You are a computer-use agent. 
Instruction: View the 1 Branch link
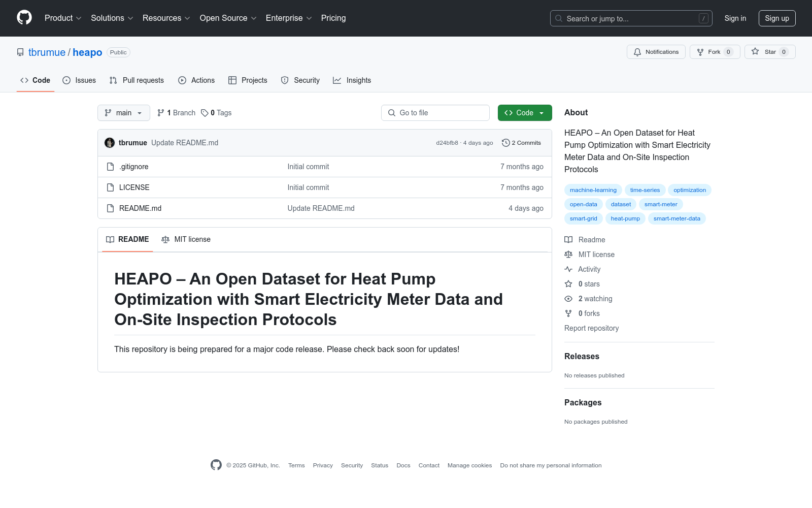pyautogui.click(x=176, y=113)
